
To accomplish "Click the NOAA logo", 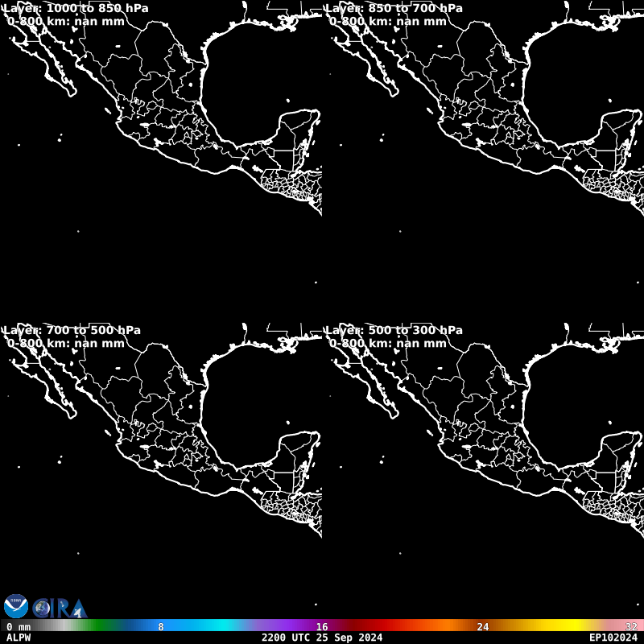I will 15,606.
